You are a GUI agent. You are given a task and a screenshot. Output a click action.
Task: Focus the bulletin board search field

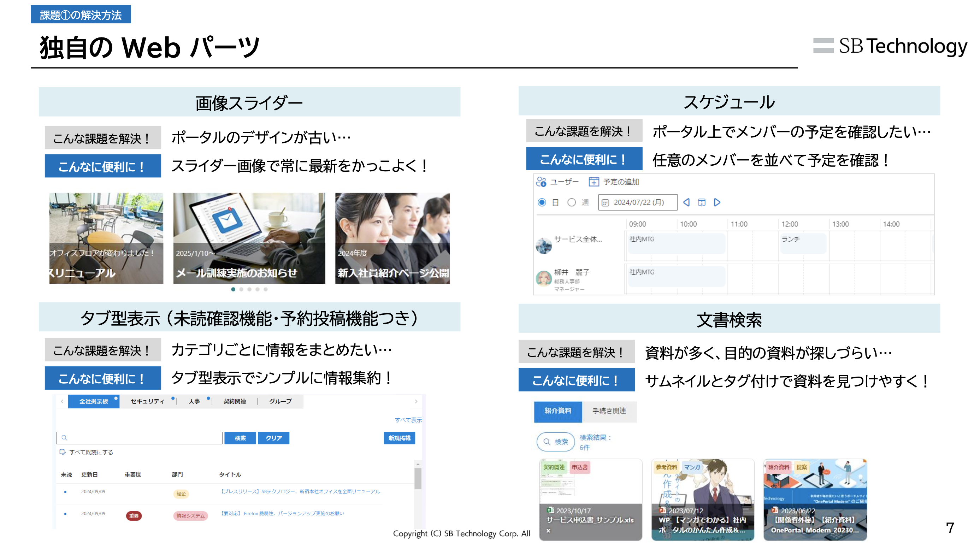click(x=139, y=438)
